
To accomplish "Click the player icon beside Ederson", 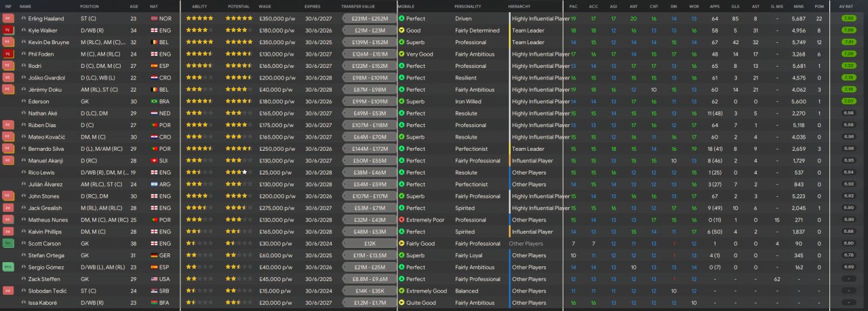I will tap(23, 101).
